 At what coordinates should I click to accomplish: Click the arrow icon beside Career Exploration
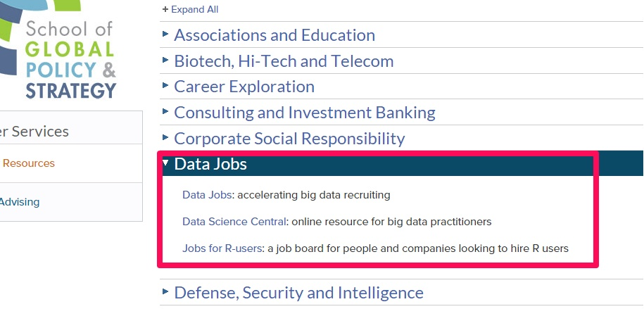tap(165, 85)
